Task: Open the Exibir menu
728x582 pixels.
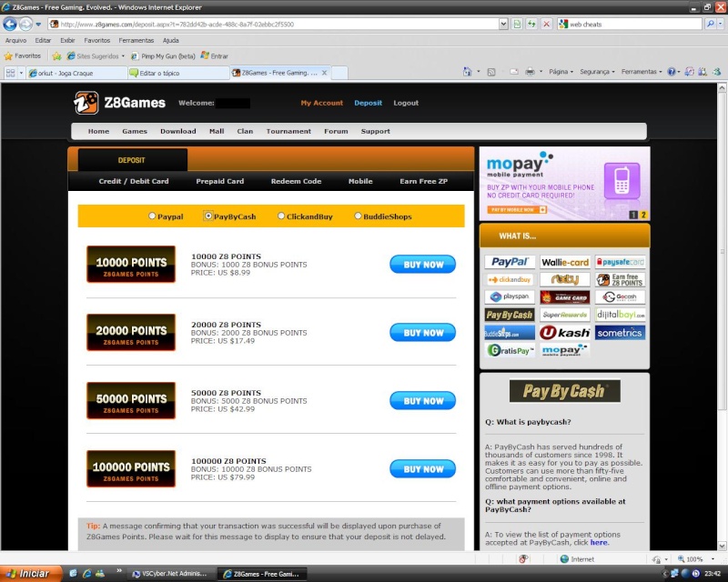Action: [67, 40]
